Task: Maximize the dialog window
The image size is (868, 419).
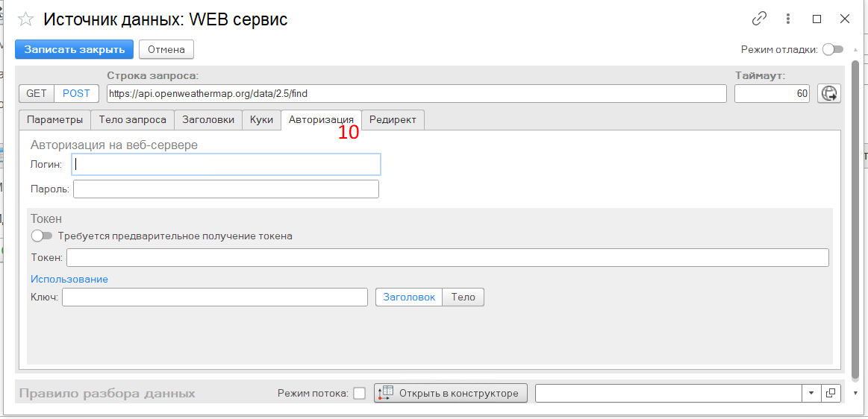Action: [817, 19]
